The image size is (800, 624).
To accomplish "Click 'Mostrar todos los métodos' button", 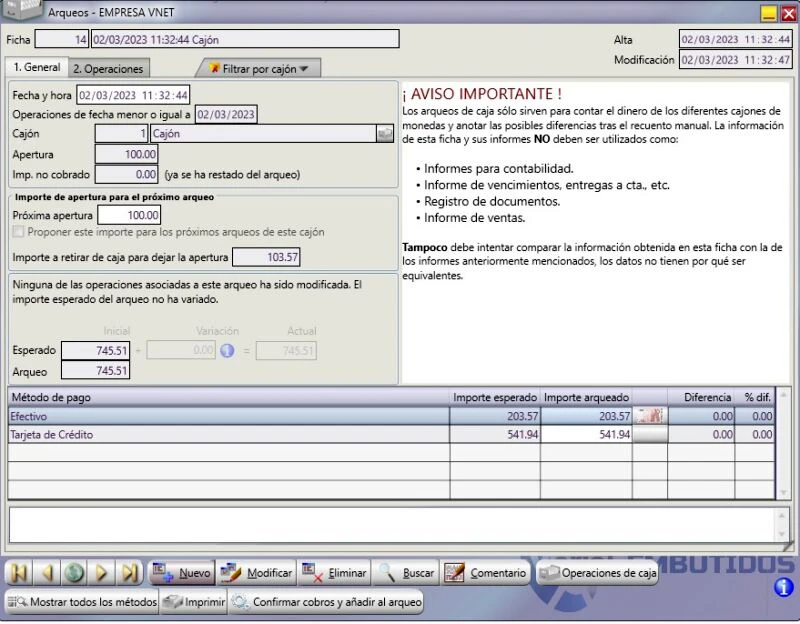I will [x=82, y=602].
